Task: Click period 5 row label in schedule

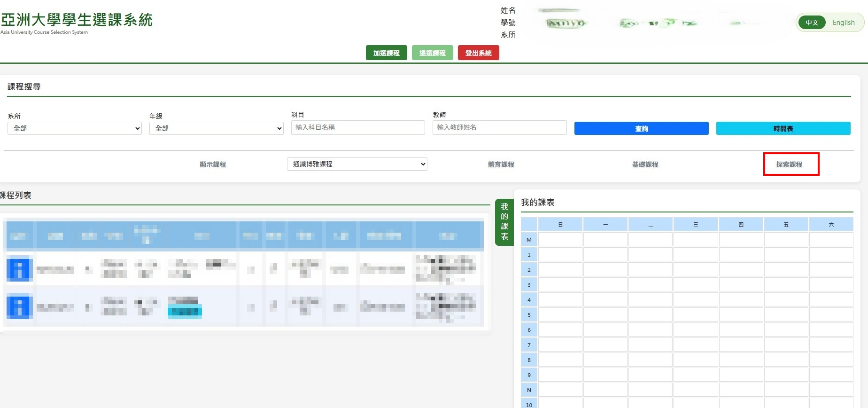Action: click(529, 315)
